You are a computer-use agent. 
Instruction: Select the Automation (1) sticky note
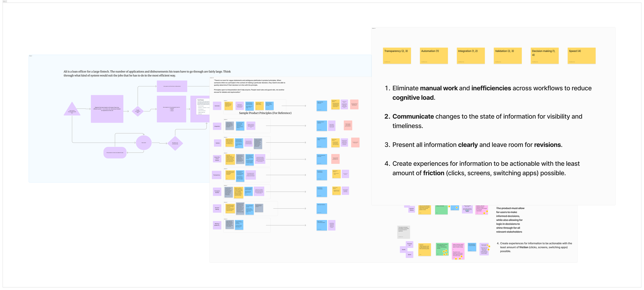434,56
